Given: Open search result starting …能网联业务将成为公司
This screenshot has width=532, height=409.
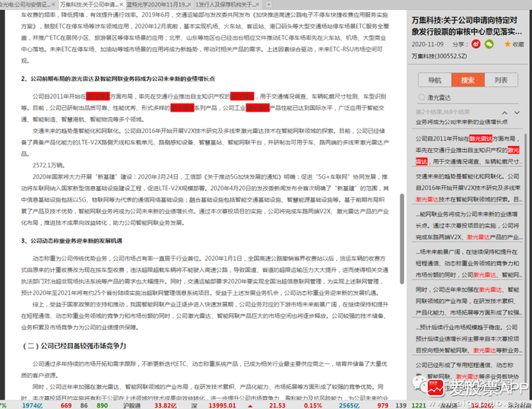Looking at the screenshot, I should 467,225.
